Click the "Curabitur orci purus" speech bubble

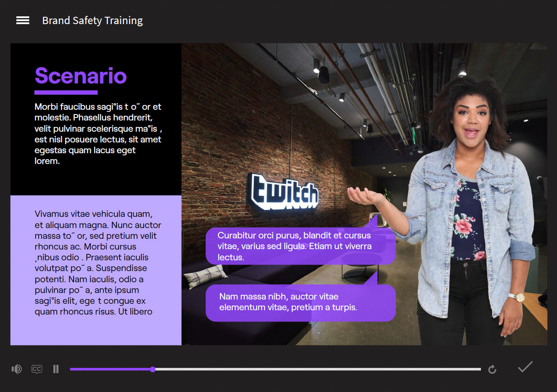click(x=300, y=246)
